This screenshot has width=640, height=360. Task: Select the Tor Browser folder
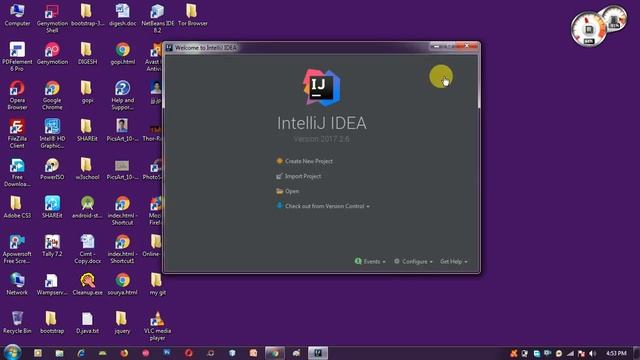click(x=193, y=15)
